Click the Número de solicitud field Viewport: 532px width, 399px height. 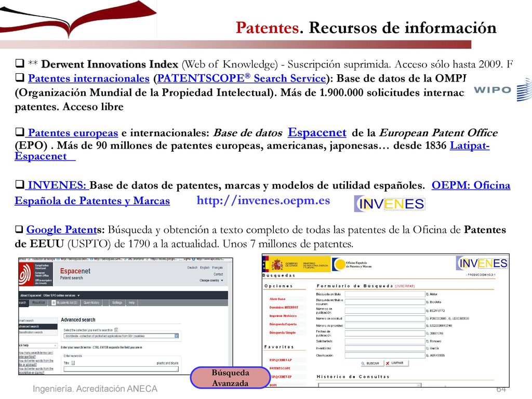(385, 318)
